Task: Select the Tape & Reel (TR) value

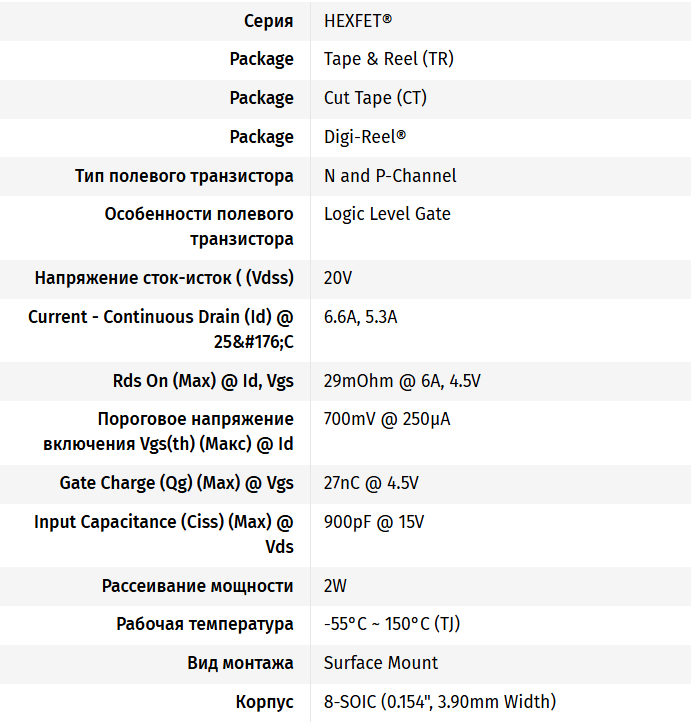Action: coord(388,59)
